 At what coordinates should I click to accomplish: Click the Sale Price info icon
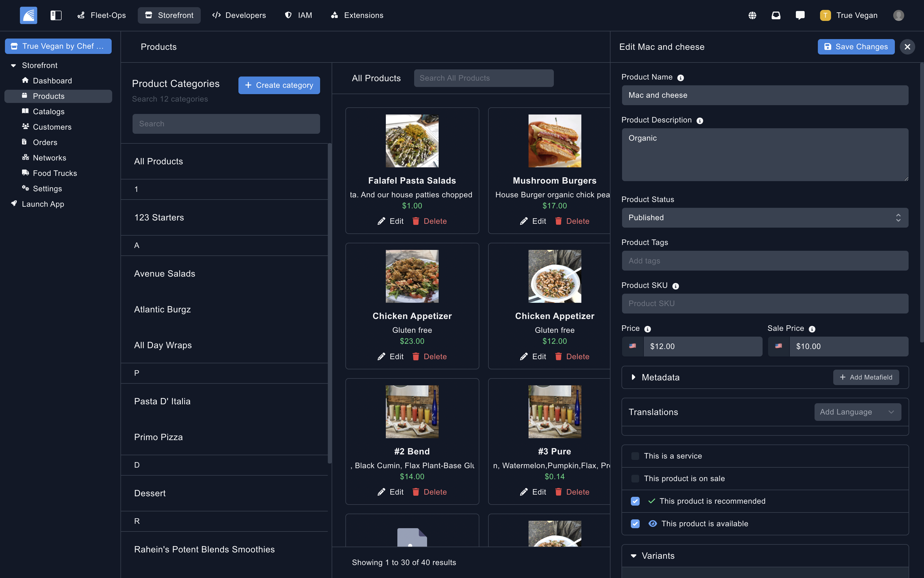[812, 329]
